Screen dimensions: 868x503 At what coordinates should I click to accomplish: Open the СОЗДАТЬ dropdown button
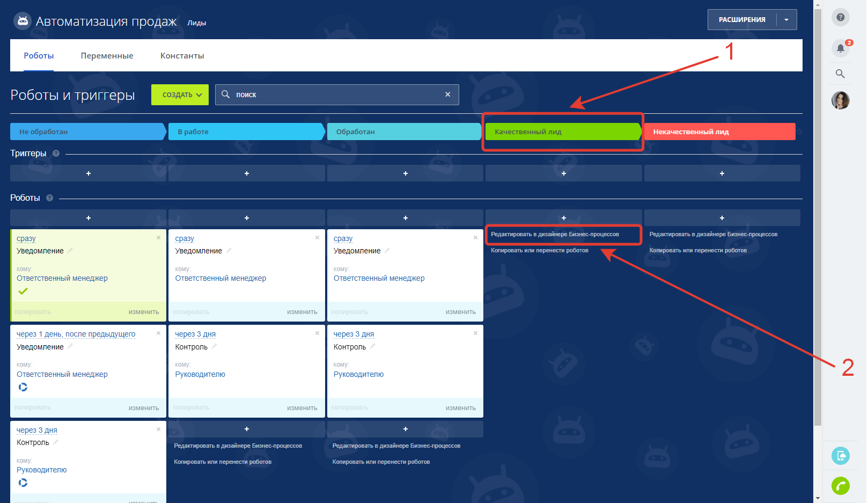[x=180, y=95]
